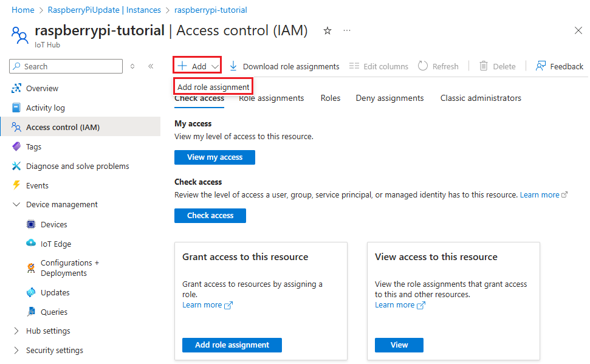The height and width of the screenshot is (364, 590).
Task: Click the Access control (IAM) people icon
Action: click(x=16, y=127)
